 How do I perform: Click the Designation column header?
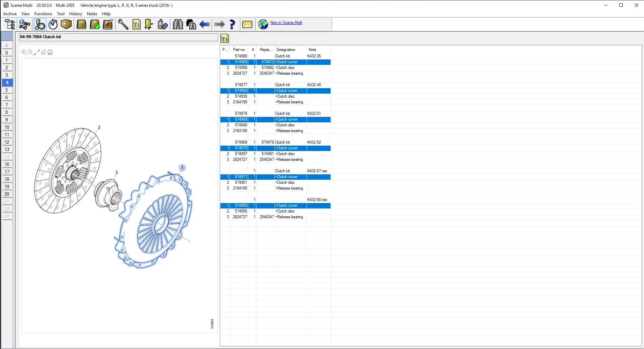click(x=286, y=50)
